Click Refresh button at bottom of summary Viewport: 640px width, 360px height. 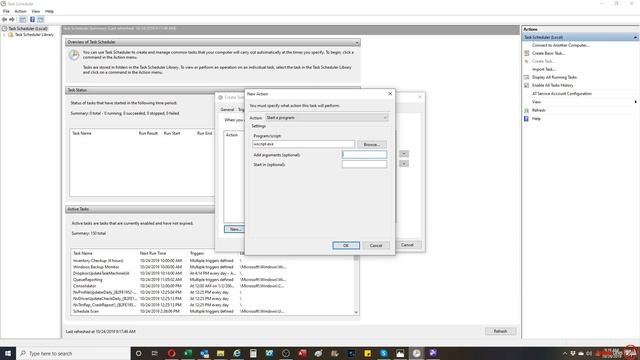click(500, 331)
